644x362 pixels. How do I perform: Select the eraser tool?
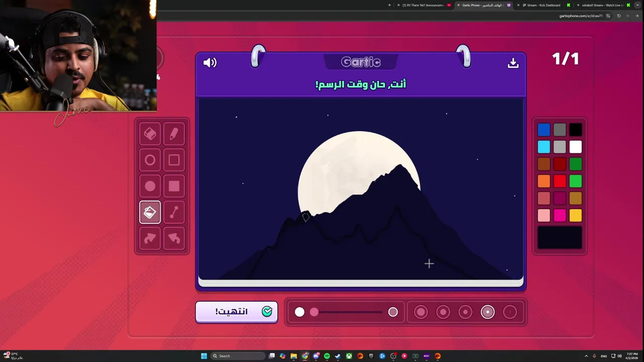coord(150,134)
